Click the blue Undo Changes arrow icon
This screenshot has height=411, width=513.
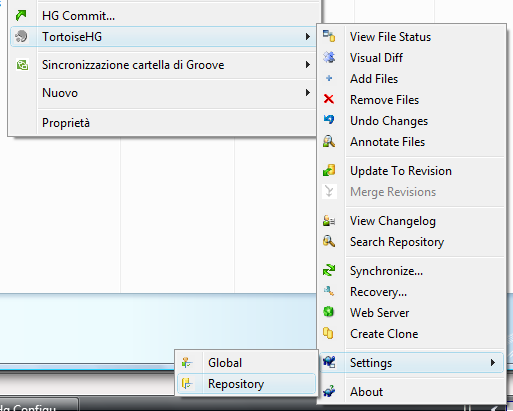point(329,120)
